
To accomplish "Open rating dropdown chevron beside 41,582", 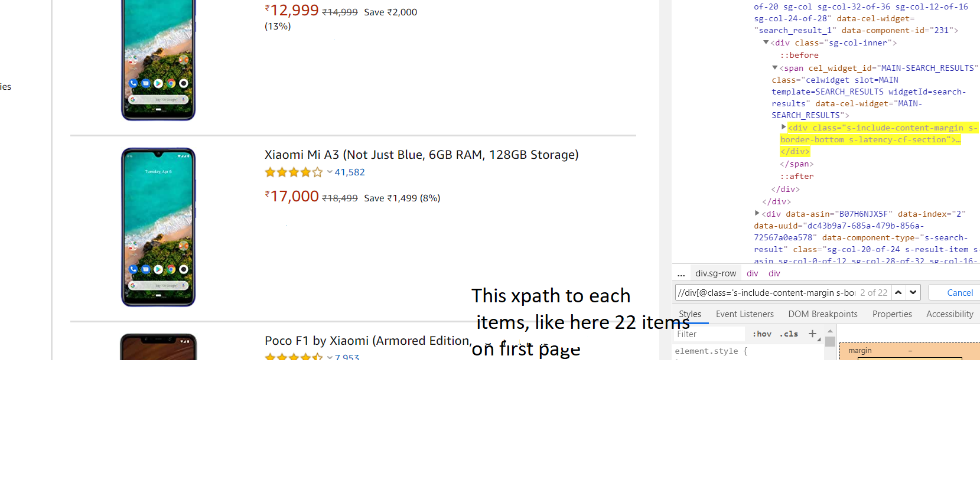I will [330, 172].
